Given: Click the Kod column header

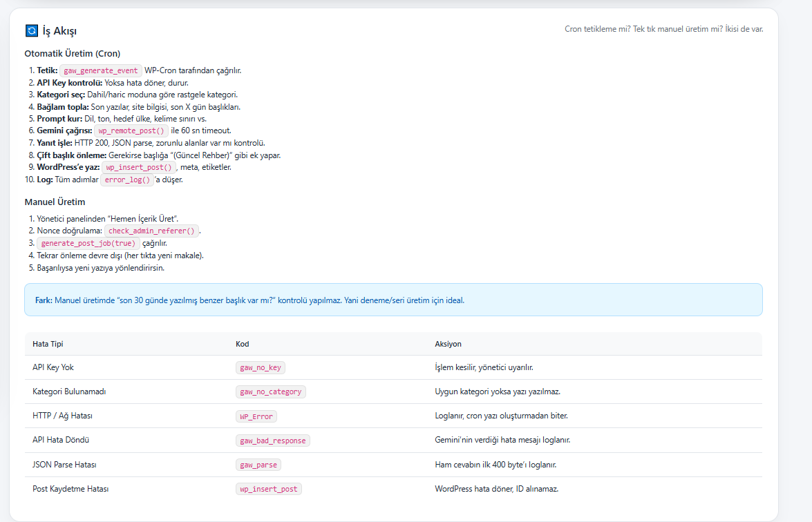Looking at the screenshot, I should click(243, 344).
